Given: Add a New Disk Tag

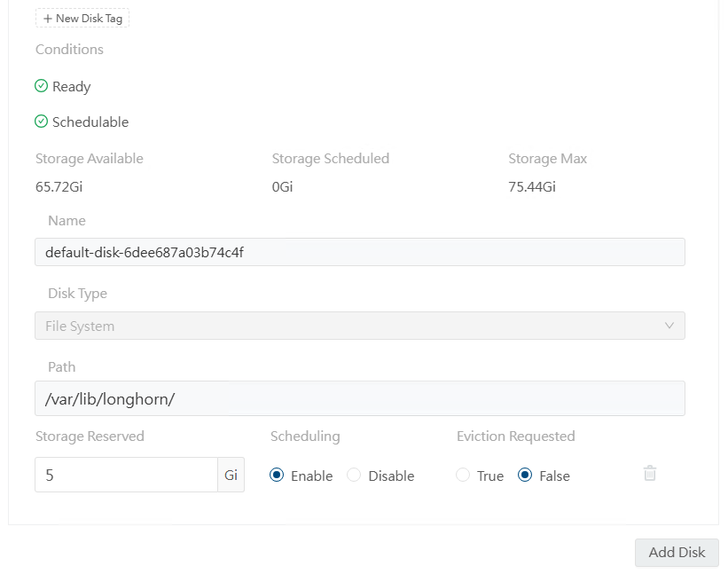Looking at the screenshot, I should 82,19.
